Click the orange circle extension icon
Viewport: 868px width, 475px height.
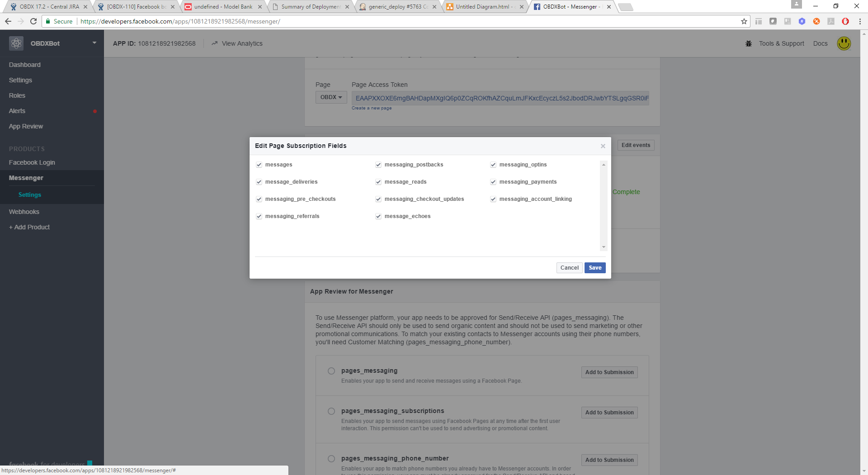(816, 21)
